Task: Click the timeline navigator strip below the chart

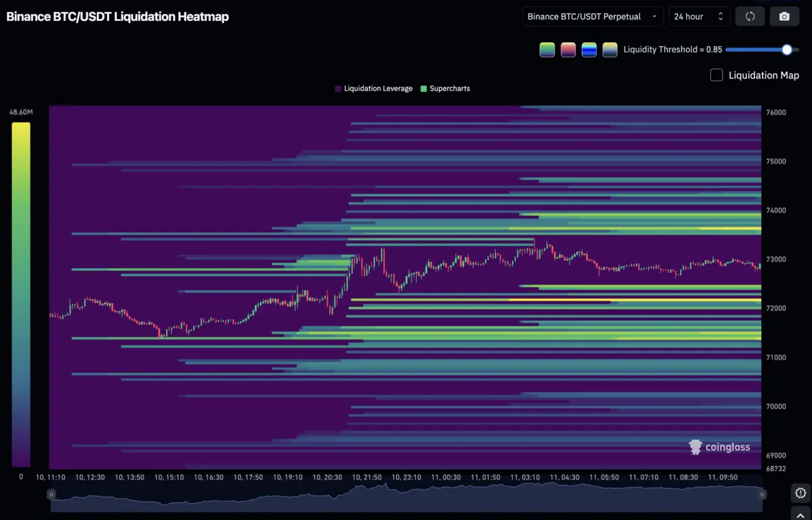Action: click(x=406, y=494)
